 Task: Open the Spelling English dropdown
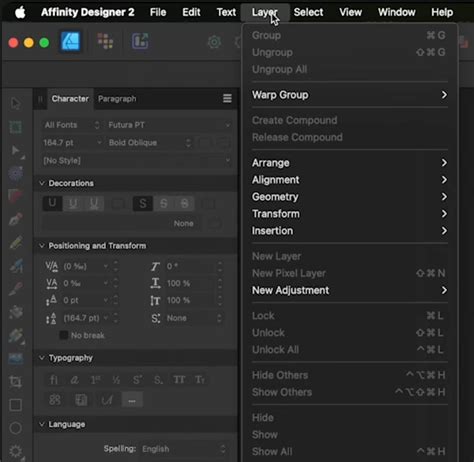(184, 449)
